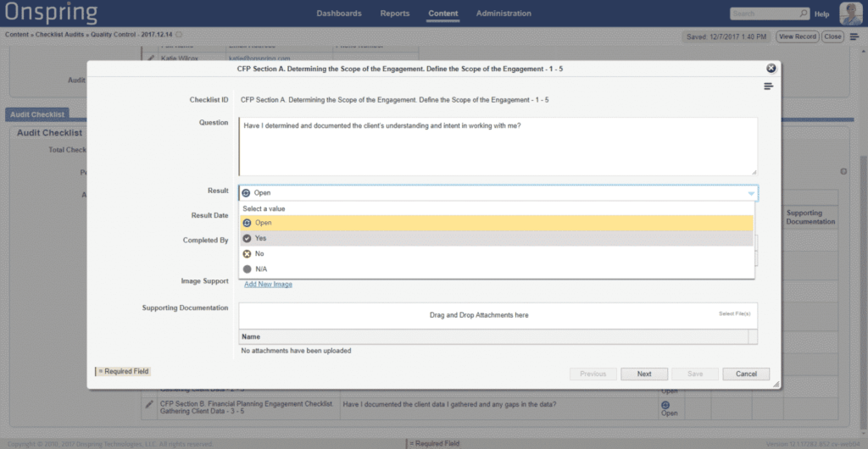868x449 pixels.
Task: Choose Yes from the Result dropdown
Action: (x=497, y=238)
